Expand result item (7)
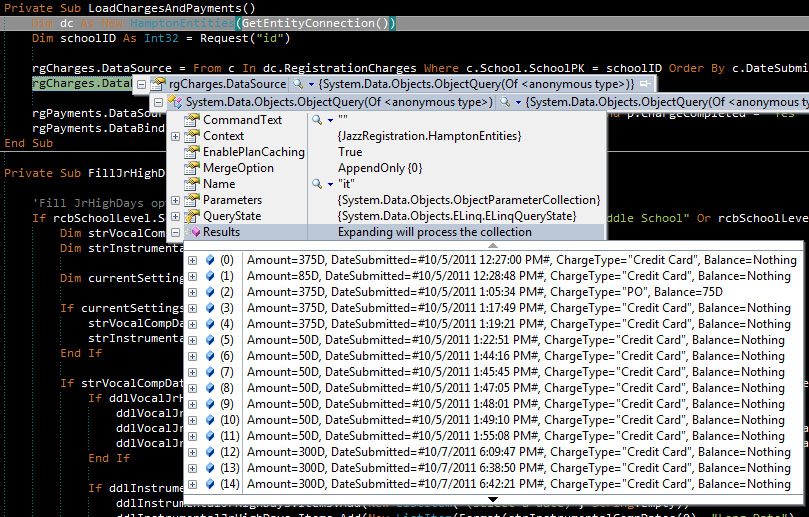Viewport: 809px width, 517px height. [192, 373]
